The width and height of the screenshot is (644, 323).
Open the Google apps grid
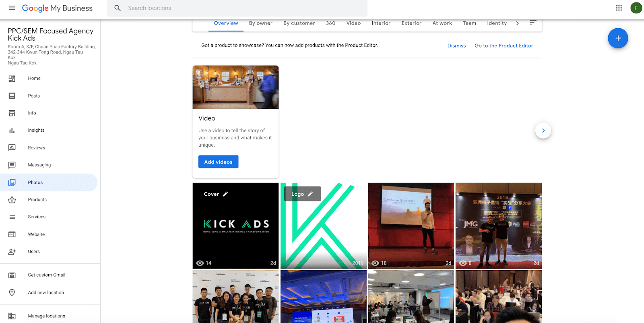click(619, 8)
